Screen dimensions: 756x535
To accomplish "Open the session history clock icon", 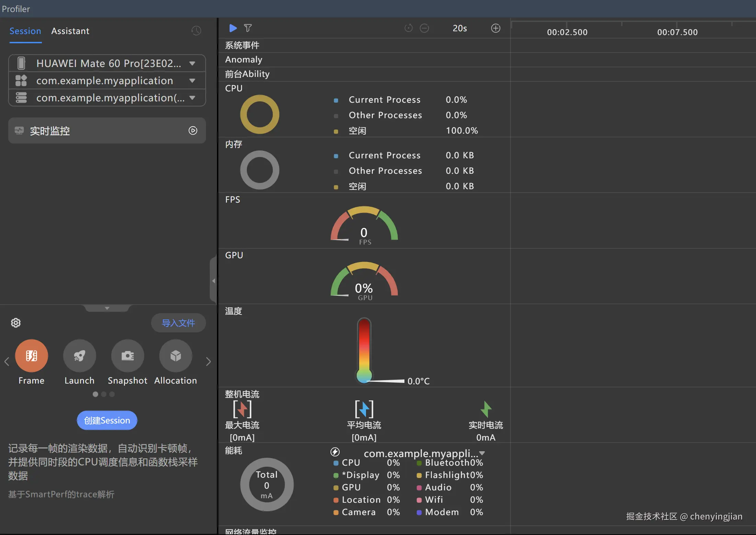I will pos(196,31).
